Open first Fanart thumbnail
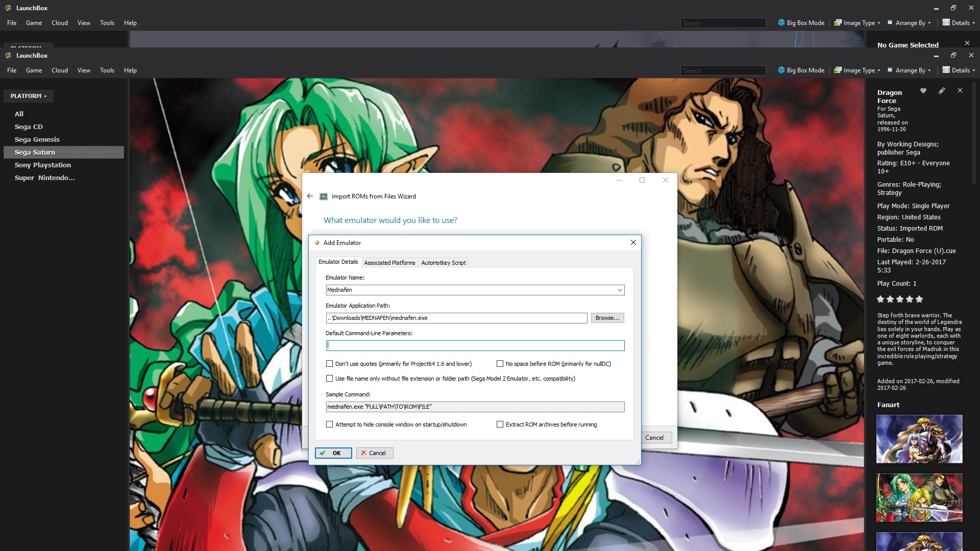The height and width of the screenshot is (551, 980). (919, 439)
